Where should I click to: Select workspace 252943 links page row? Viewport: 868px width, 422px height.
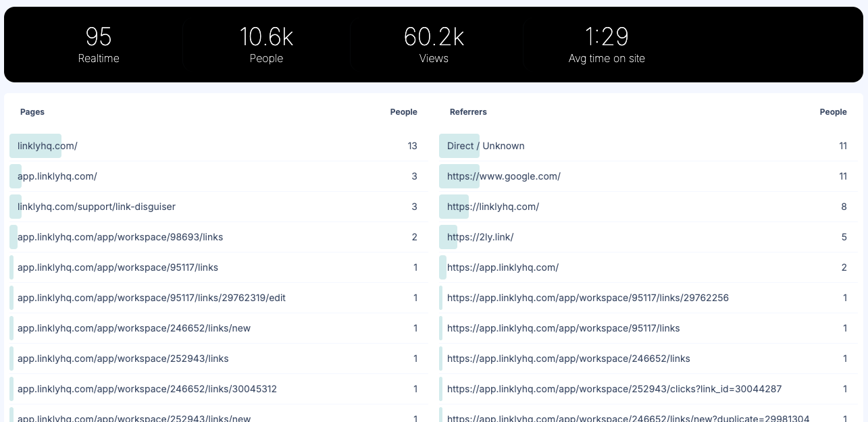coord(123,359)
